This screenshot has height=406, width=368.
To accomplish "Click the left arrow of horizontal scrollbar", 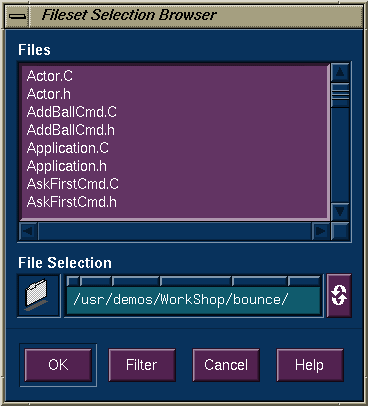I will click(29, 231).
